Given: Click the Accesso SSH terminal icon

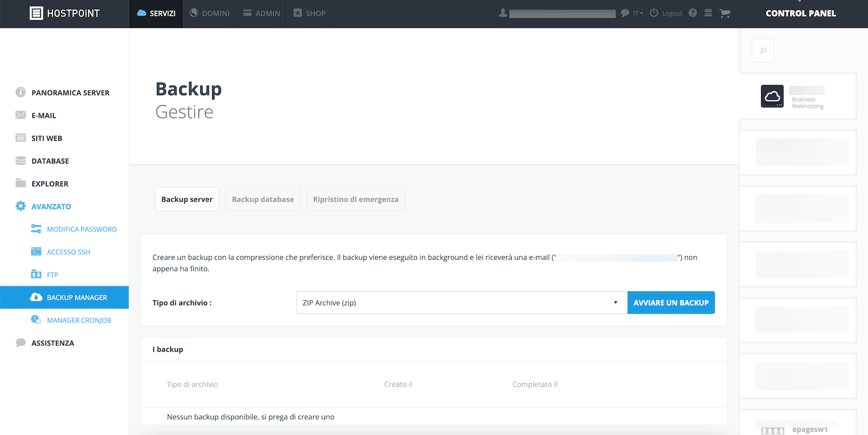Looking at the screenshot, I should click(36, 251).
